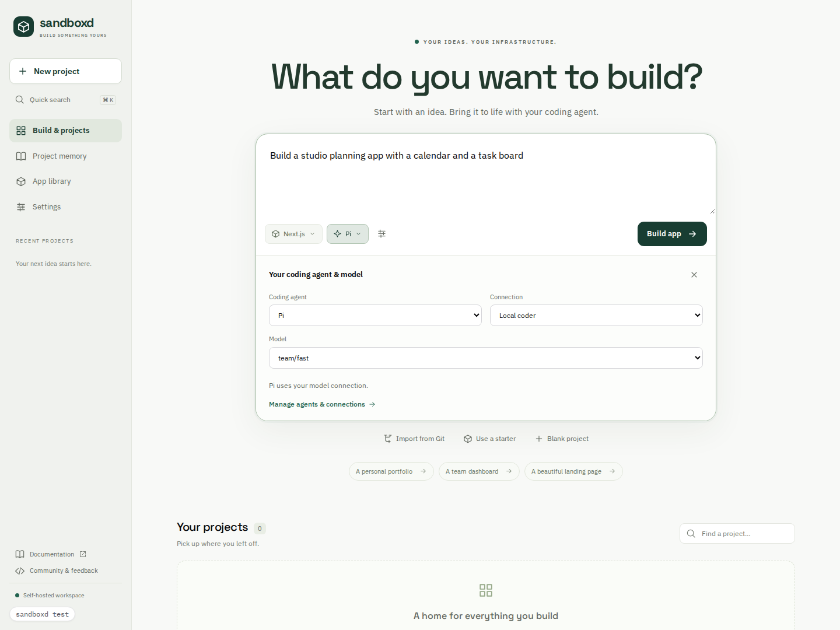Open the Model dropdown showing team/fast

click(x=486, y=358)
